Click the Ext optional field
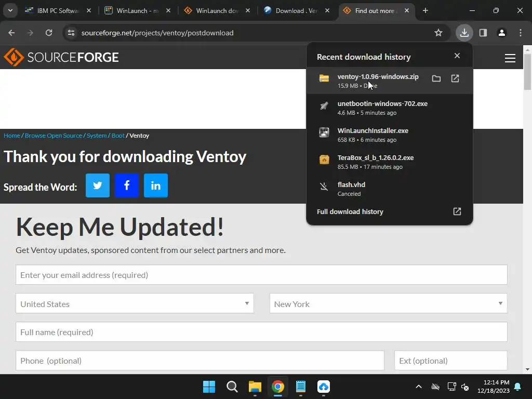 (x=450, y=361)
